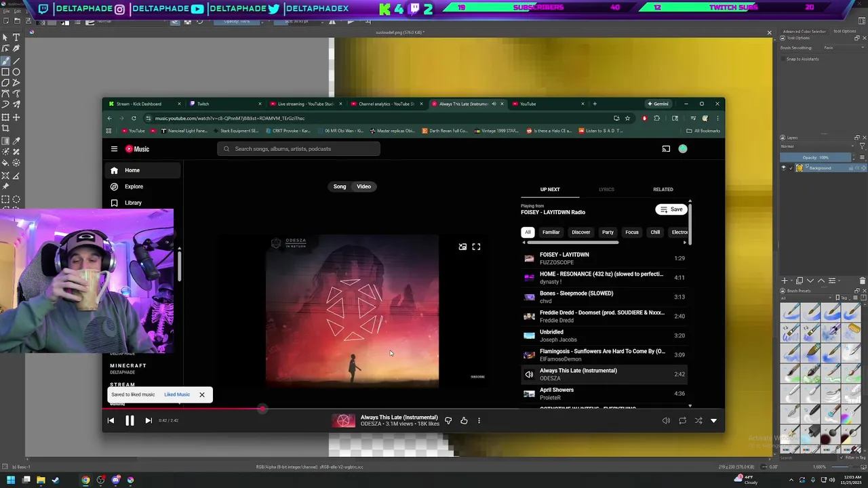
Task: Open layer filter funnel in Layers panel
Action: coord(863,146)
